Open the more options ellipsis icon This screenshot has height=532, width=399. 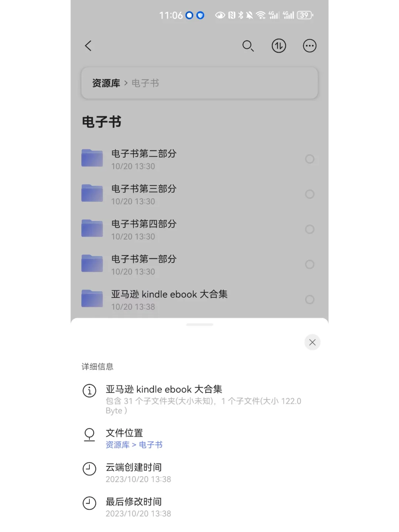point(310,46)
